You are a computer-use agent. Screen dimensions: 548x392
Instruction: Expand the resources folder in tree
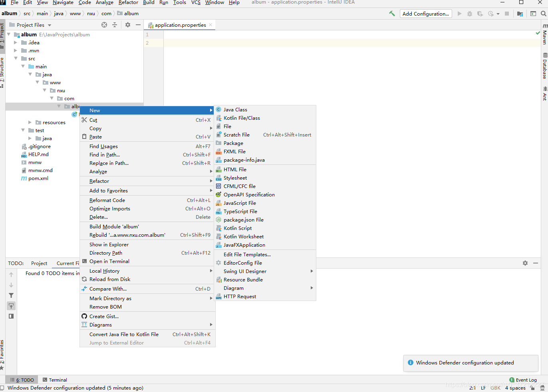click(30, 122)
